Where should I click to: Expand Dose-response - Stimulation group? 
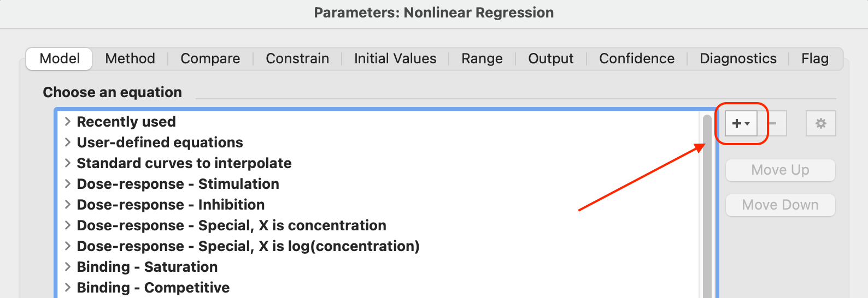click(x=68, y=184)
